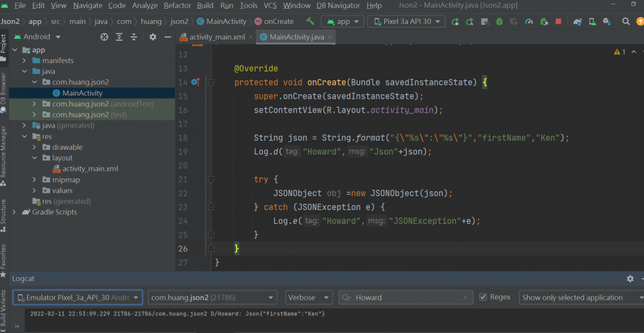Viewport: 644px width, 333px height.
Task: Expand the drawable folder
Action: pyautogui.click(x=35, y=147)
